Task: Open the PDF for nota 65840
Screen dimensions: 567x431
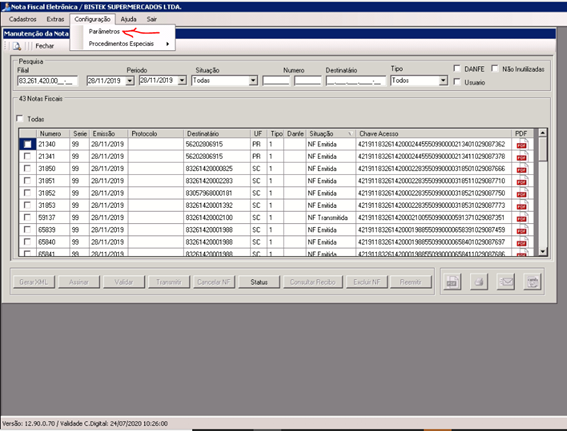Action: coord(521,242)
